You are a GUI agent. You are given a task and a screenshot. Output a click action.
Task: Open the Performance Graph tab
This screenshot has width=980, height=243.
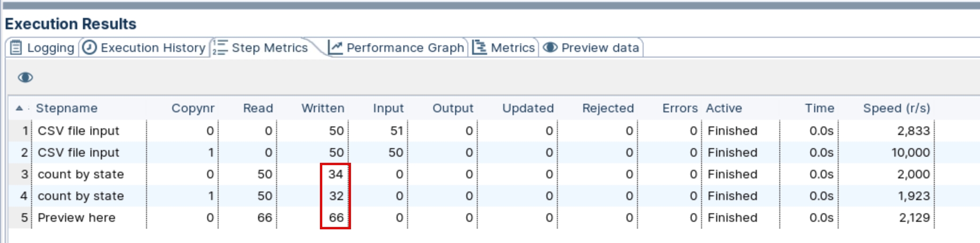405,48
